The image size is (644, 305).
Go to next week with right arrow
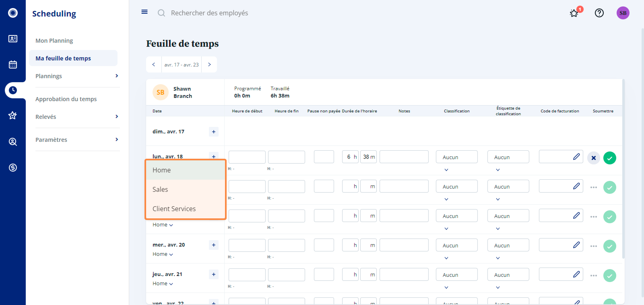tap(209, 64)
